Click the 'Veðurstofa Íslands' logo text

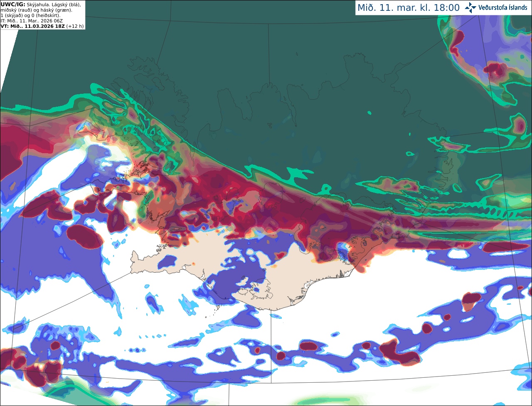(x=502, y=7)
